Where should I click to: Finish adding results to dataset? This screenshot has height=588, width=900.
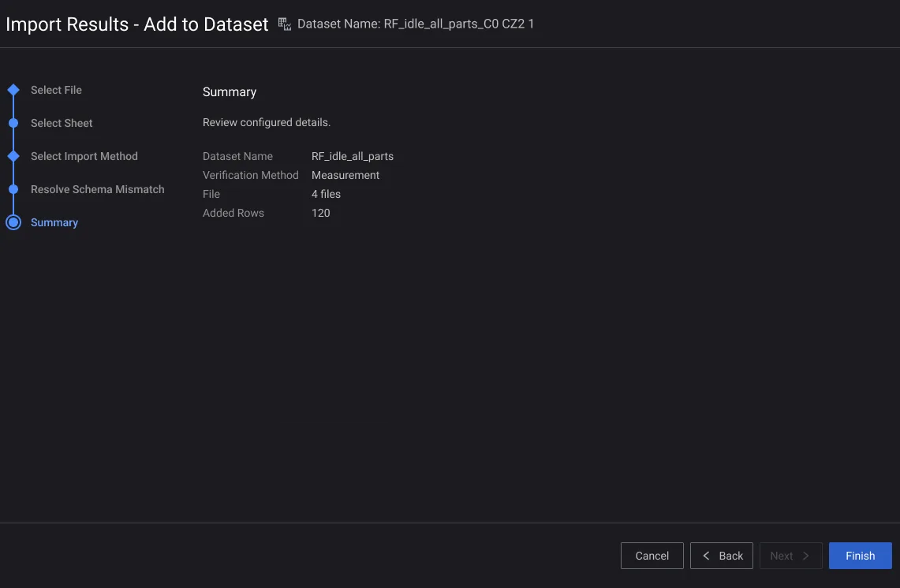(x=861, y=556)
